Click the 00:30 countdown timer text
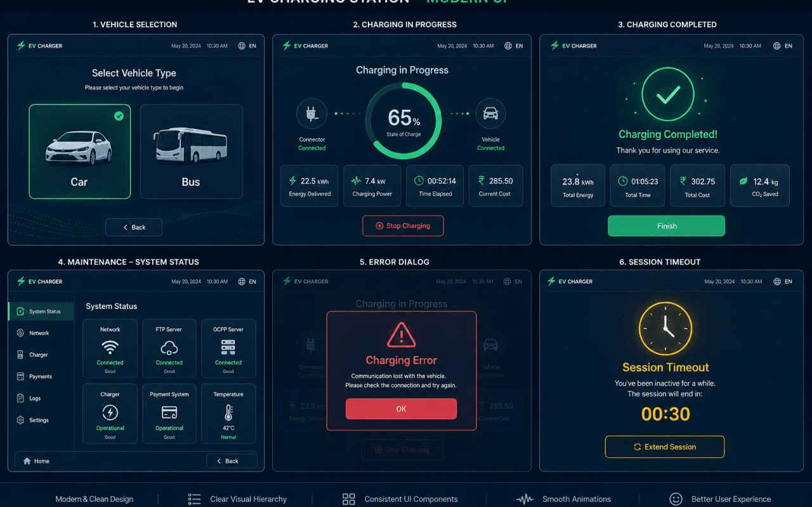 pos(665,414)
